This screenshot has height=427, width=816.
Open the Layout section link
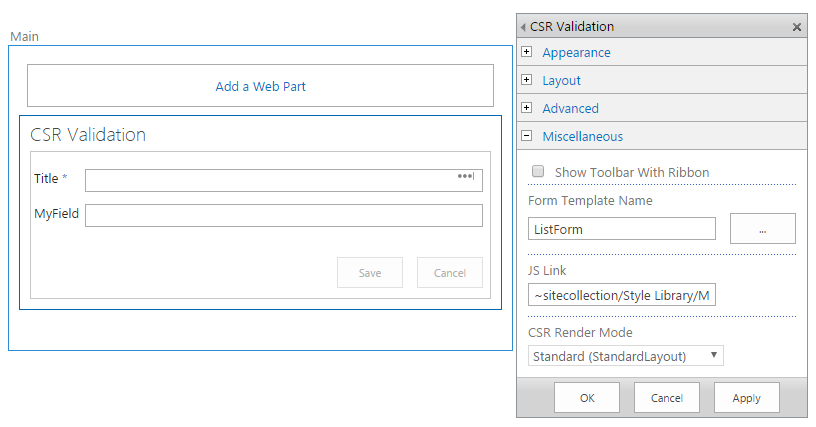coord(561,81)
